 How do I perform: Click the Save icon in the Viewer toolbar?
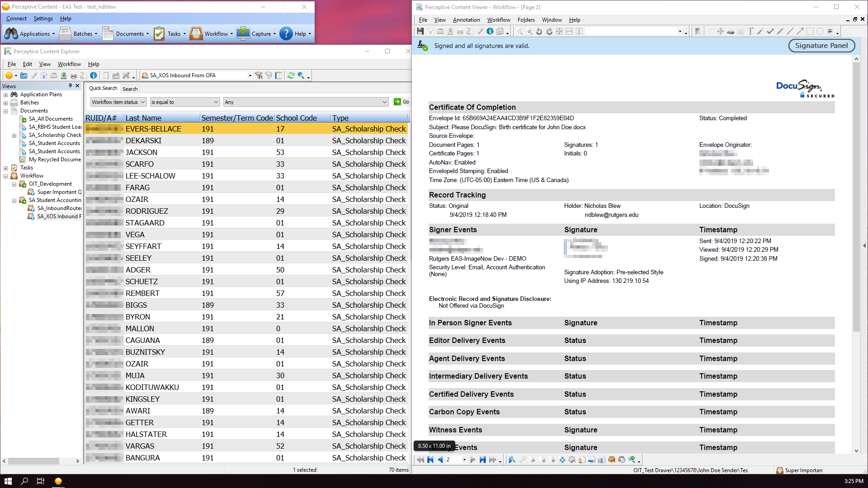click(420, 31)
